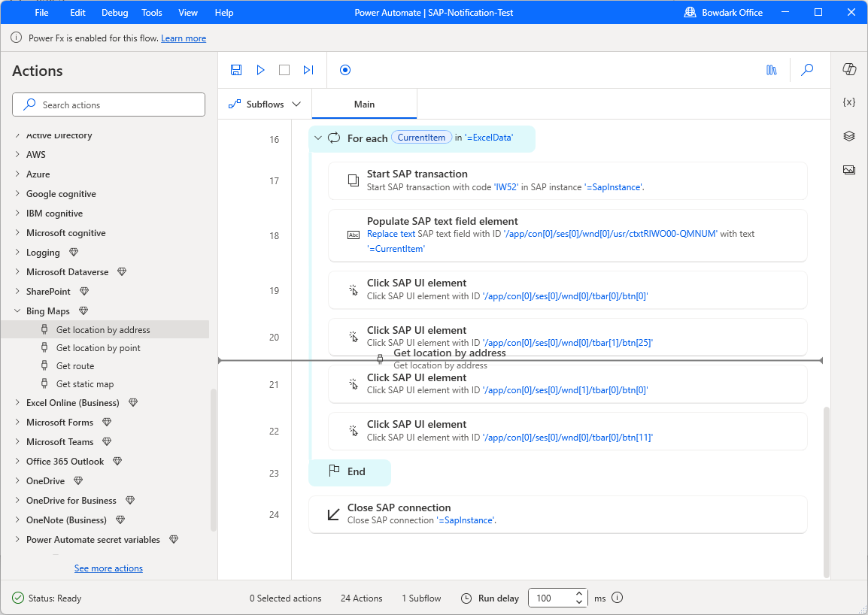Collapse the For each loop block

(317, 138)
